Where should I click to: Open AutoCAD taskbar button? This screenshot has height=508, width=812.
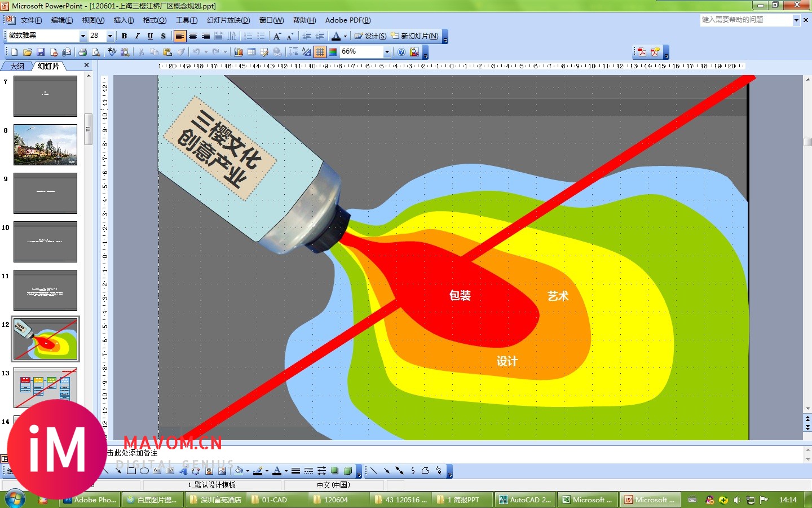[525, 500]
